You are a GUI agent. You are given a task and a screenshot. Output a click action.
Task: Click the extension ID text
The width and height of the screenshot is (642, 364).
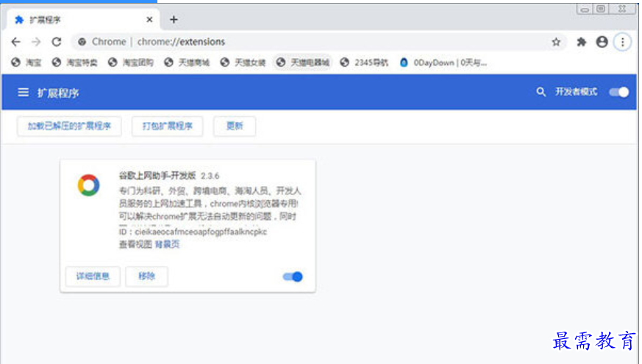tap(193, 232)
